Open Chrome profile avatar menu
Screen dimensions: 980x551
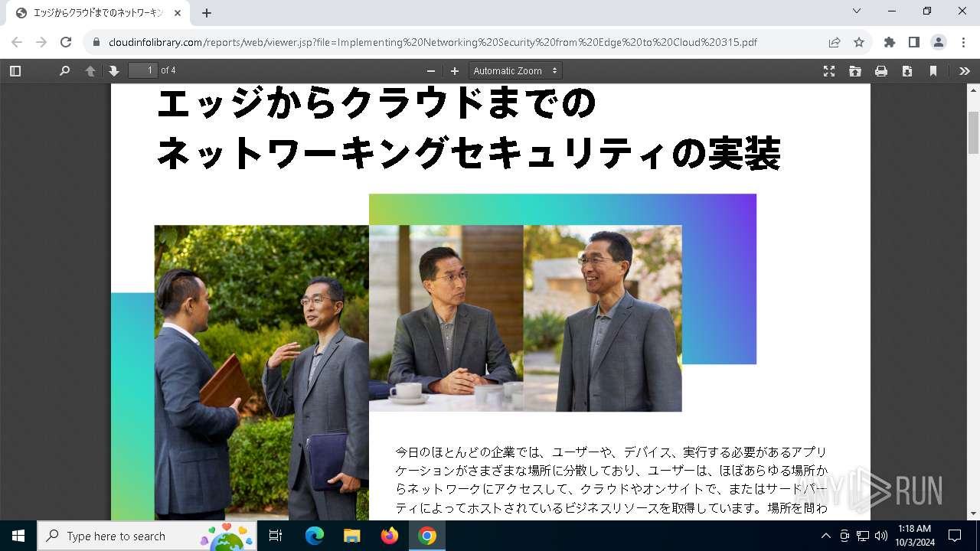(939, 42)
